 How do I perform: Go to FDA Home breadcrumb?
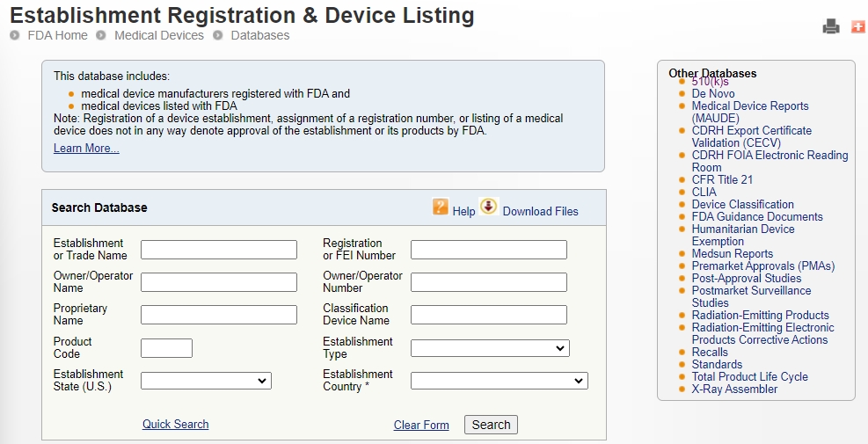57,35
